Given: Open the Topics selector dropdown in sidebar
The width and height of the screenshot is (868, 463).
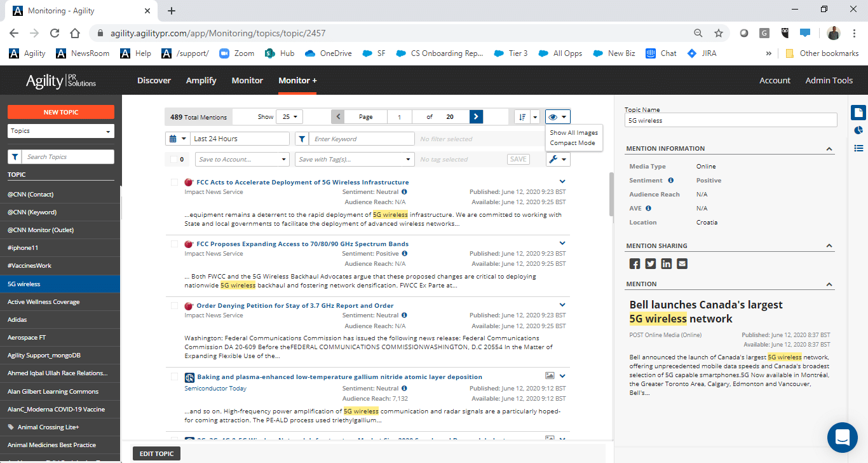Looking at the screenshot, I should 61,131.
